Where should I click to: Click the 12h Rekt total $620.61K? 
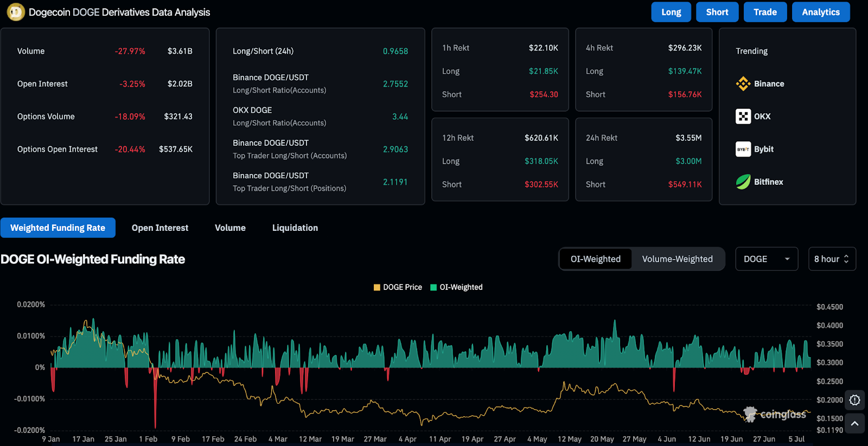541,138
